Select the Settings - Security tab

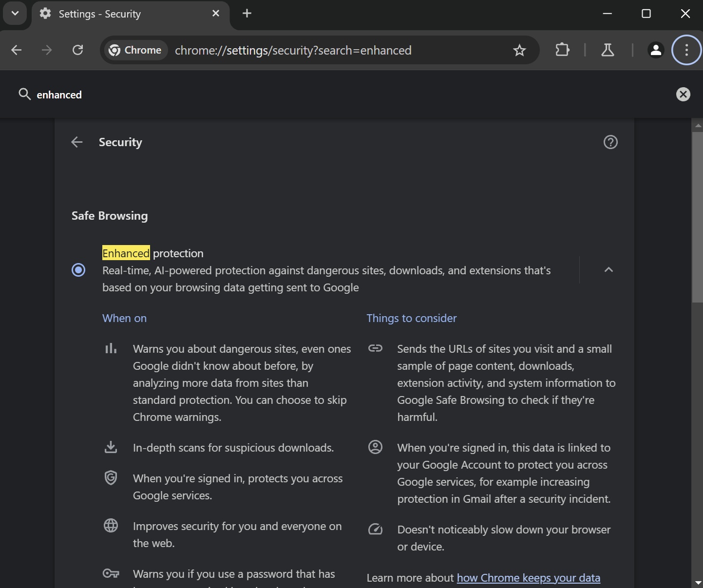(99, 14)
